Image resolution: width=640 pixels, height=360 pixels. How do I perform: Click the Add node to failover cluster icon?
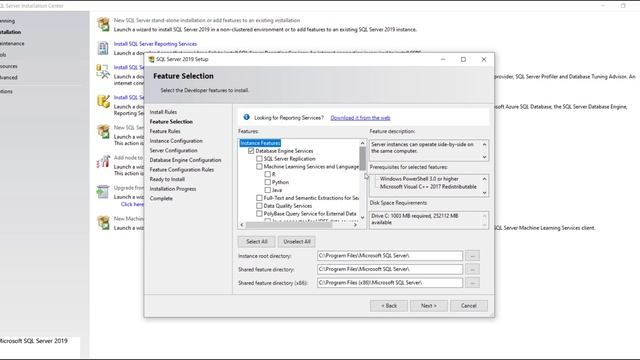pos(103,162)
